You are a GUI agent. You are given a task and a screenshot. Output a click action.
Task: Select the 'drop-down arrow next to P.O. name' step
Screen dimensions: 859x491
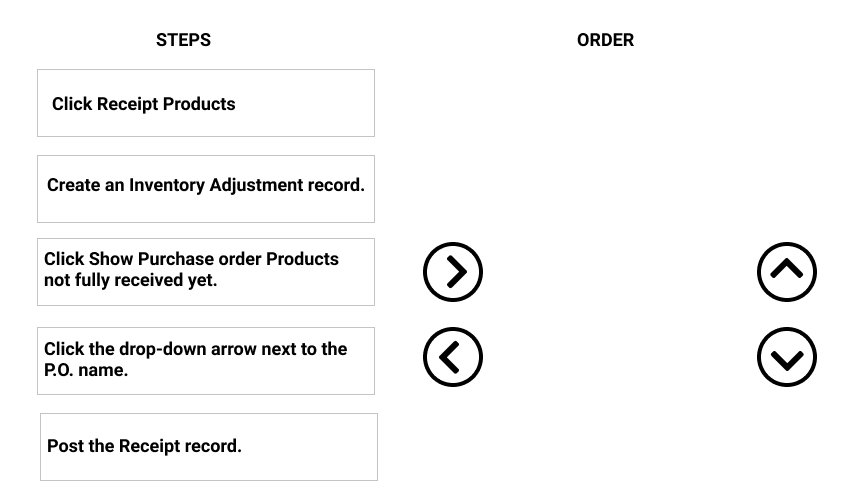(206, 361)
